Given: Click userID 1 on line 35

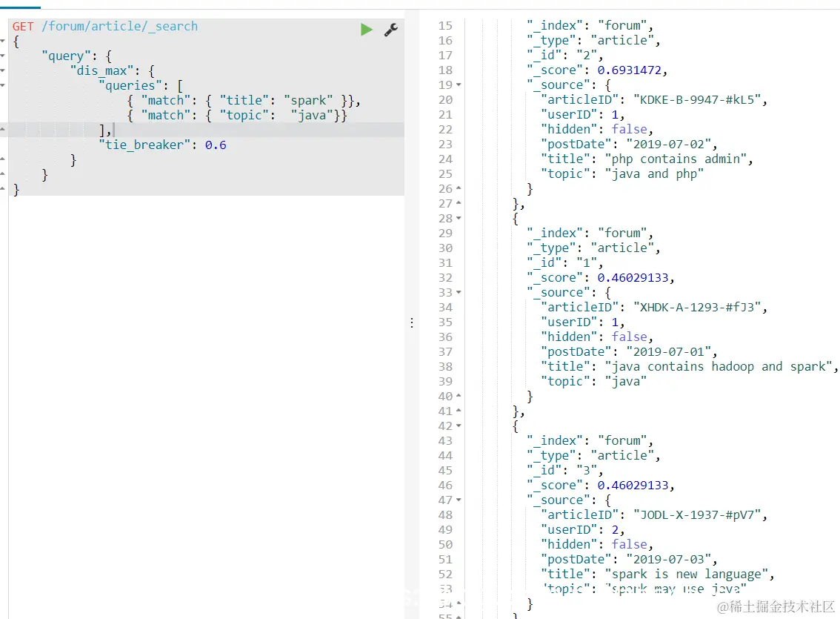Looking at the screenshot, I should [615, 322].
